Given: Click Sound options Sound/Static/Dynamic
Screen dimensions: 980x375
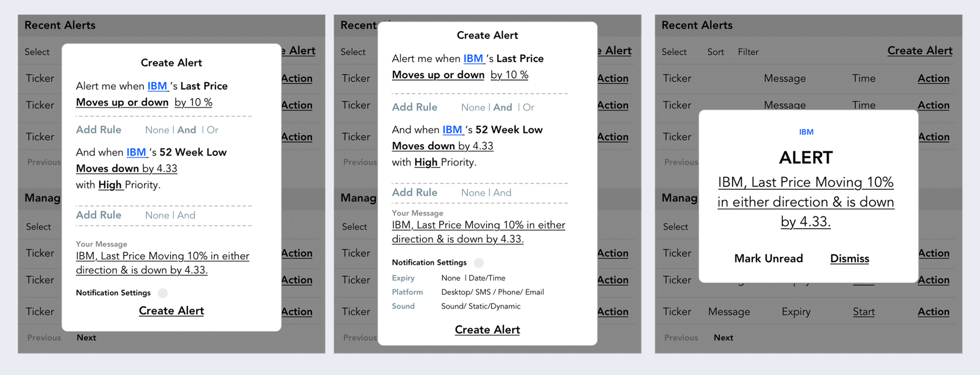Looking at the screenshot, I should (481, 306).
